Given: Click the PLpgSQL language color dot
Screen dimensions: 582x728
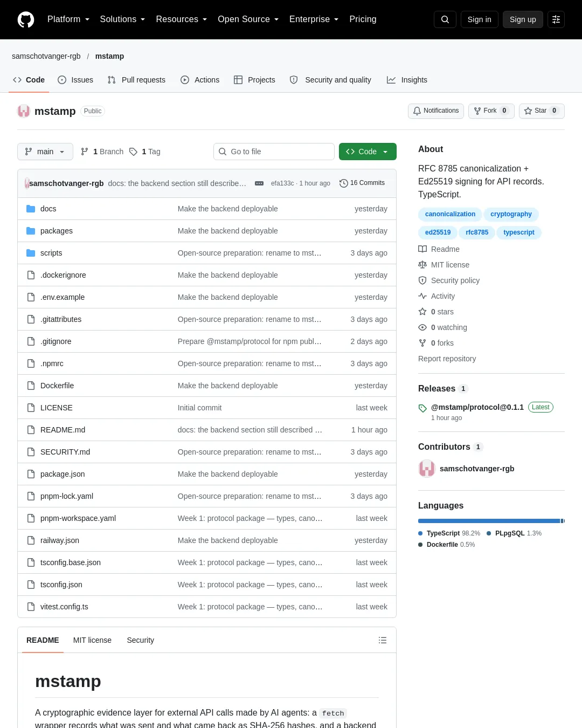Looking at the screenshot, I should pyautogui.click(x=489, y=533).
